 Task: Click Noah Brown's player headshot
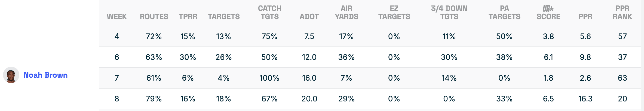pos(11,75)
